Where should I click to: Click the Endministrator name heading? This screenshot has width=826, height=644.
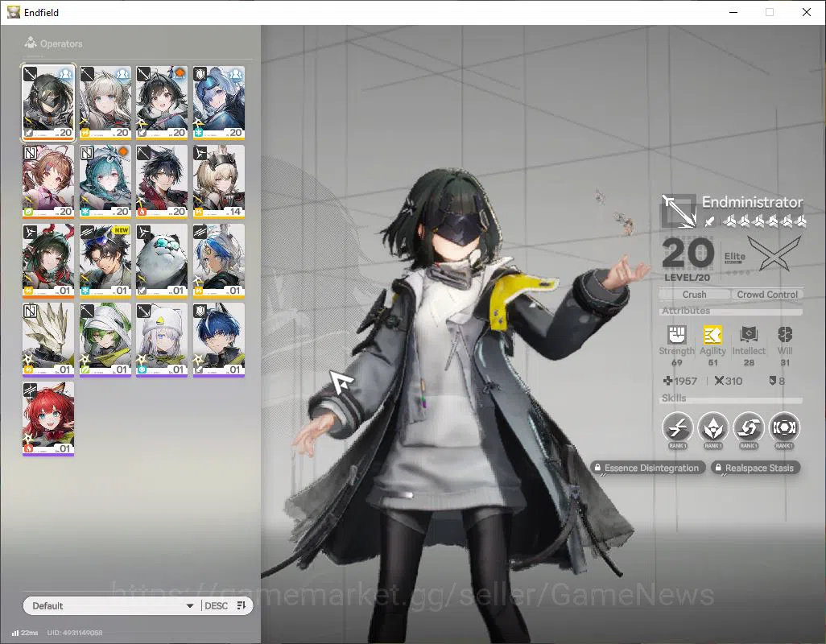coord(752,202)
